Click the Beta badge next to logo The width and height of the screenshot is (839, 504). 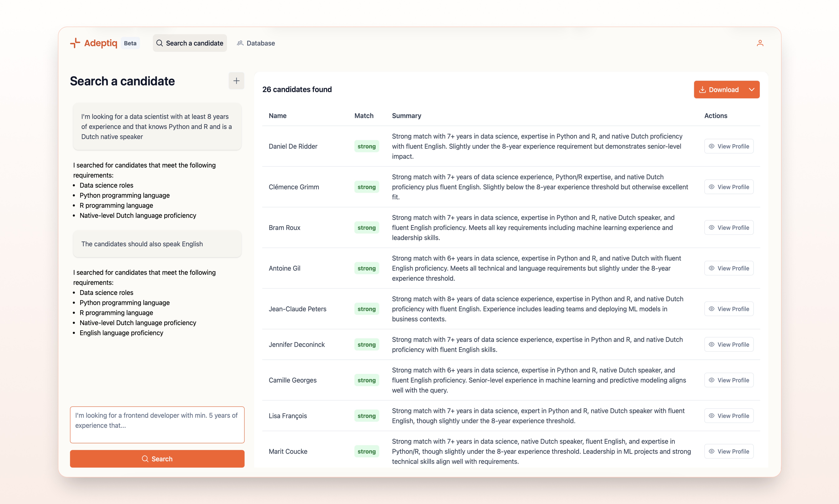point(130,43)
